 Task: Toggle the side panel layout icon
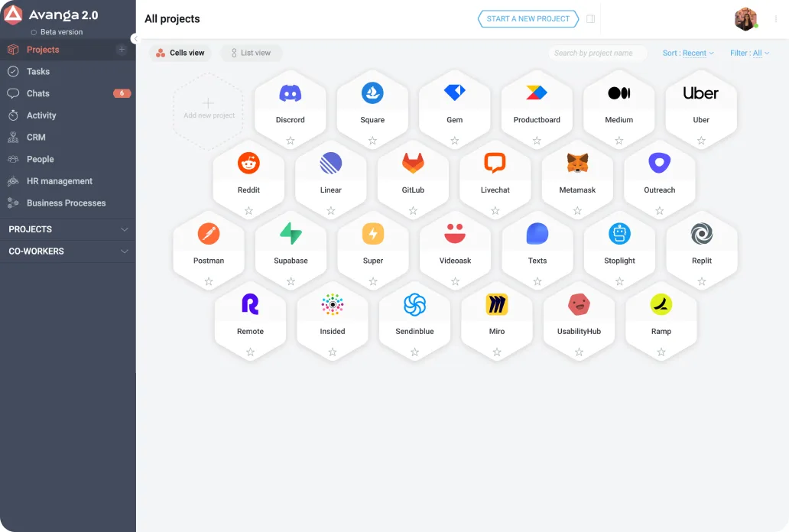(591, 18)
